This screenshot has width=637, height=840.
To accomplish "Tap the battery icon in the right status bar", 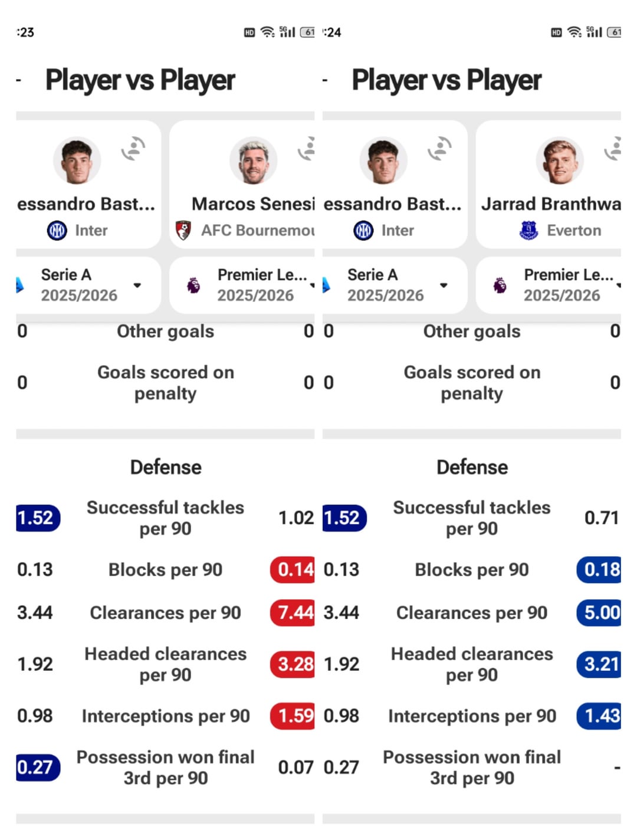I will click(614, 32).
